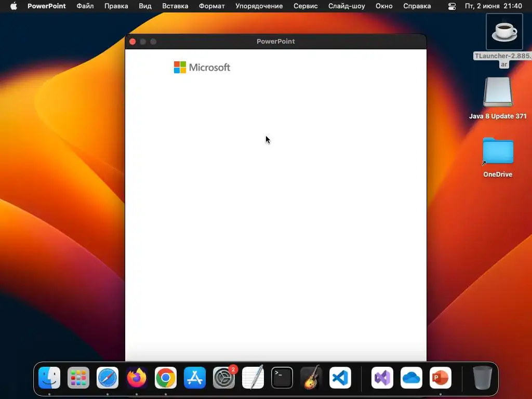This screenshot has height=399, width=532.
Task: Launch GarageBand from the dock
Action: point(311,378)
